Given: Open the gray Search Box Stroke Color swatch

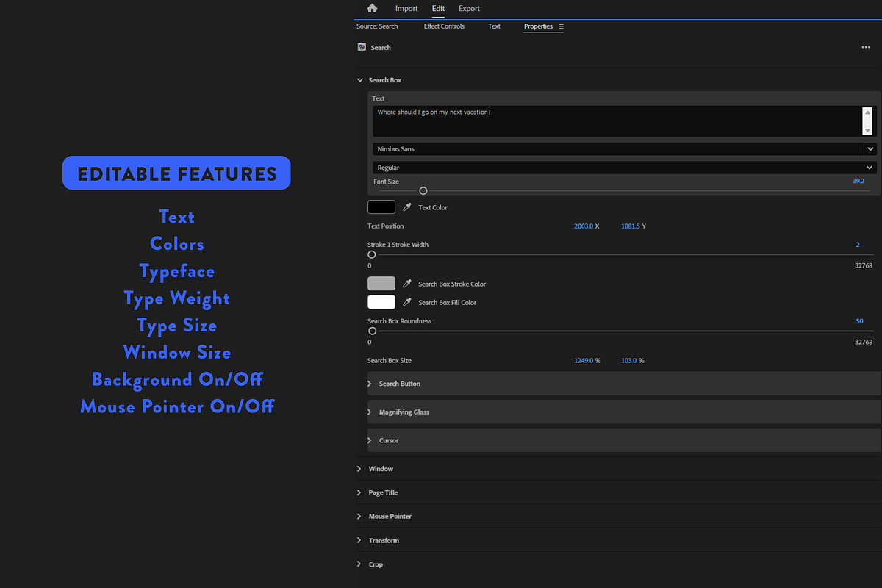Looking at the screenshot, I should (x=381, y=284).
